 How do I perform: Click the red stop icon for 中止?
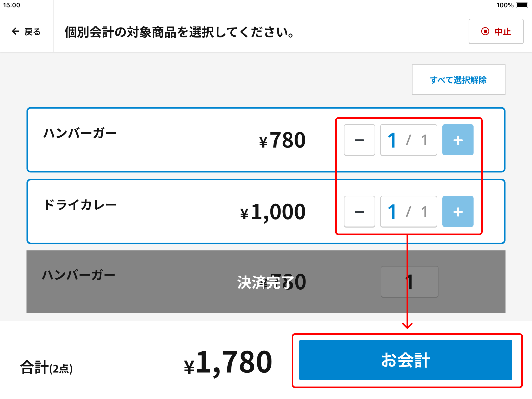(485, 31)
